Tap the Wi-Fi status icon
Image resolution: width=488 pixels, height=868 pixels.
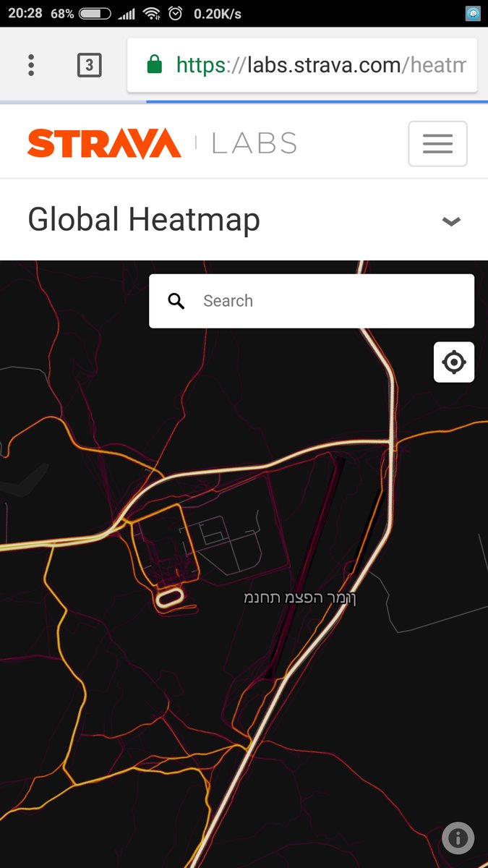click(x=151, y=13)
